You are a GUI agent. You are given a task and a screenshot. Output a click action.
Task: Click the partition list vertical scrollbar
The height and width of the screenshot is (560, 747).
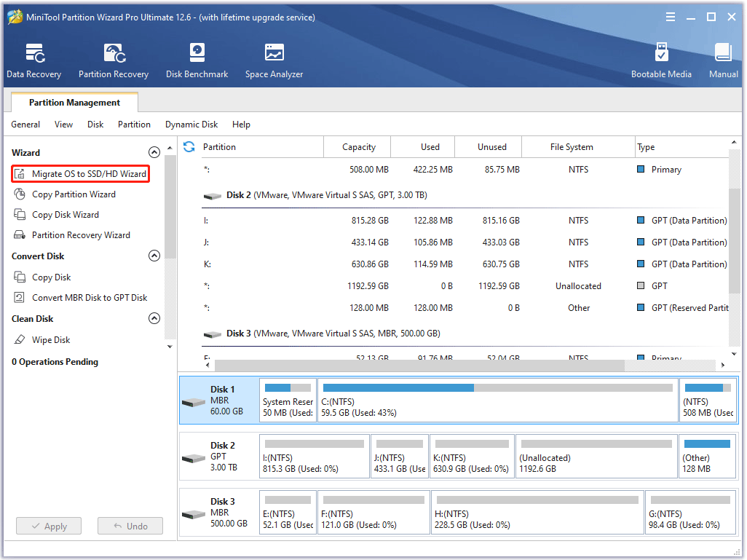click(x=734, y=241)
